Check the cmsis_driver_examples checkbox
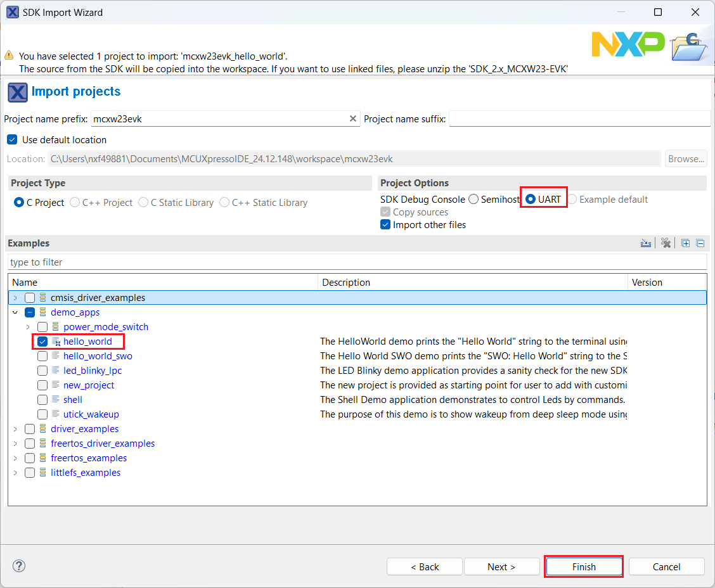Viewport: 715px width, 588px height. pos(30,298)
